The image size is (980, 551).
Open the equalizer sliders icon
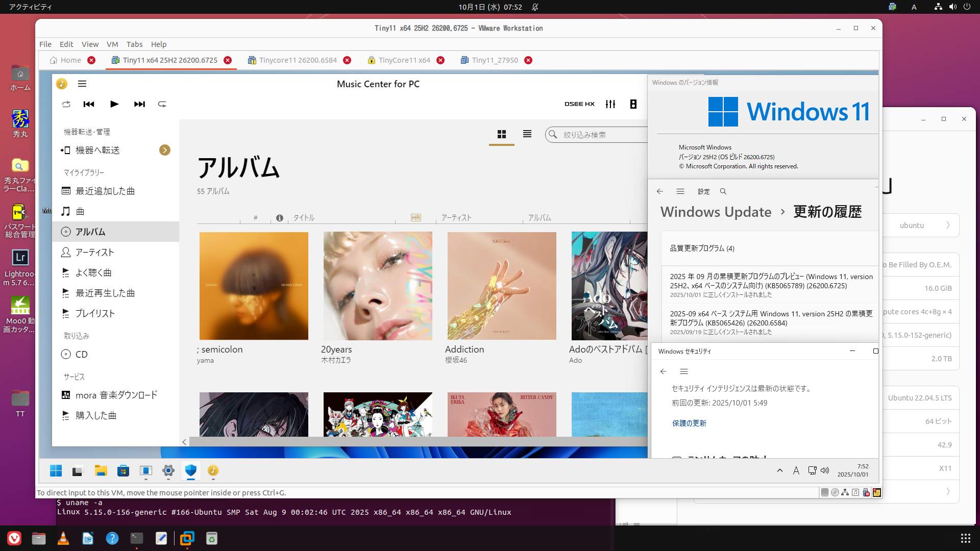pos(610,104)
